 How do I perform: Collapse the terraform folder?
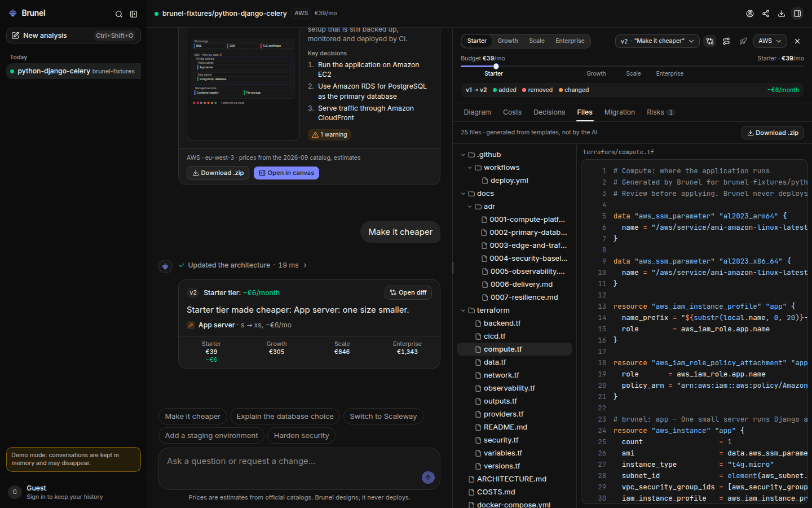point(463,310)
